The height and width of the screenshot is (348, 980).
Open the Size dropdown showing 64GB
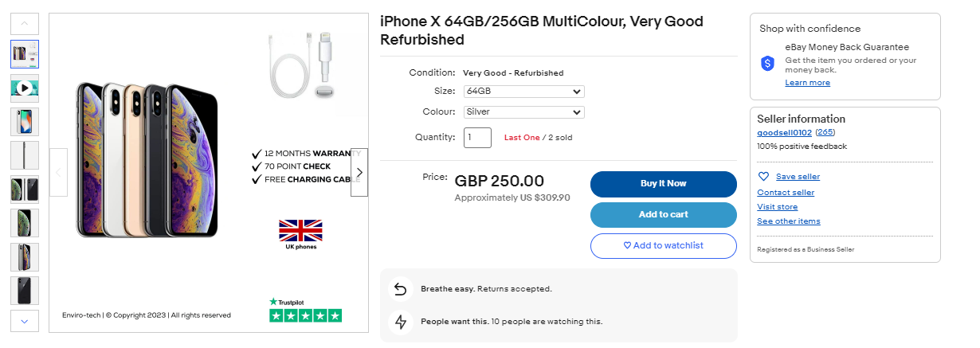click(x=523, y=92)
